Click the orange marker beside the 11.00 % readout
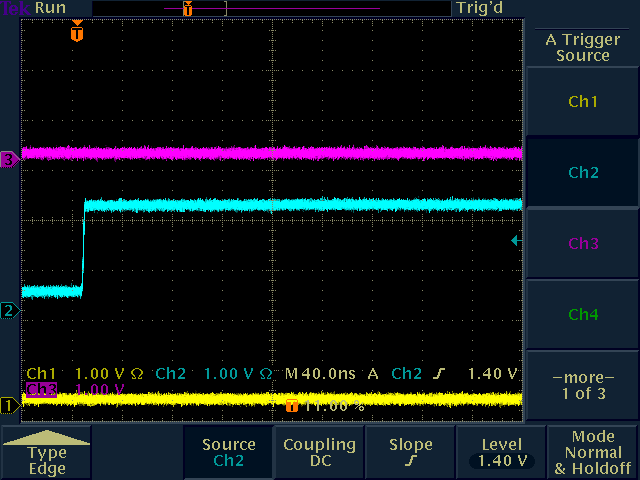Image resolution: width=640 pixels, height=480 pixels. pos(291,406)
